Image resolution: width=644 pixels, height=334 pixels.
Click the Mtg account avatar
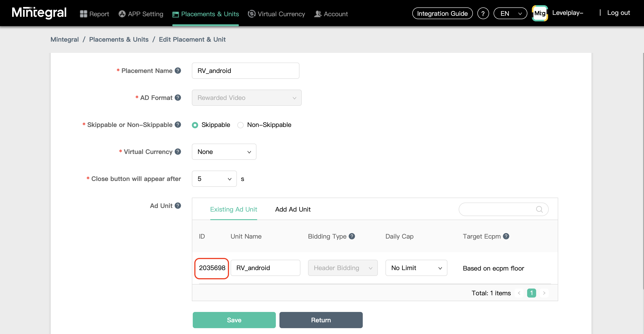click(x=540, y=13)
